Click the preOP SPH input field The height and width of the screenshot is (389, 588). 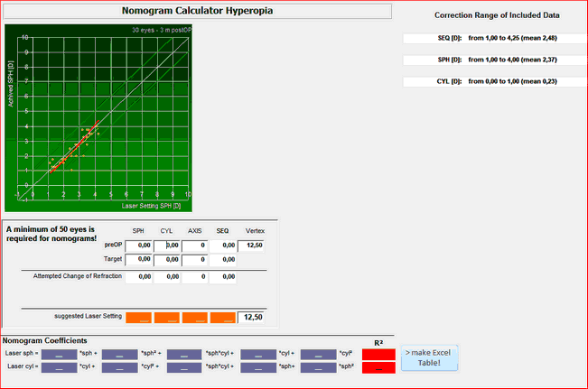(x=138, y=245)
